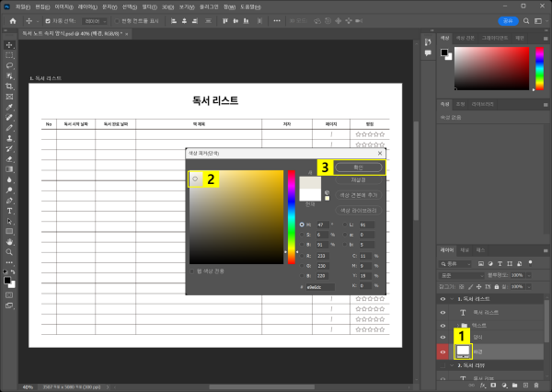Select the L radio button in color picker
Viewport: 552px width, 392px height.
click(345, 225)
